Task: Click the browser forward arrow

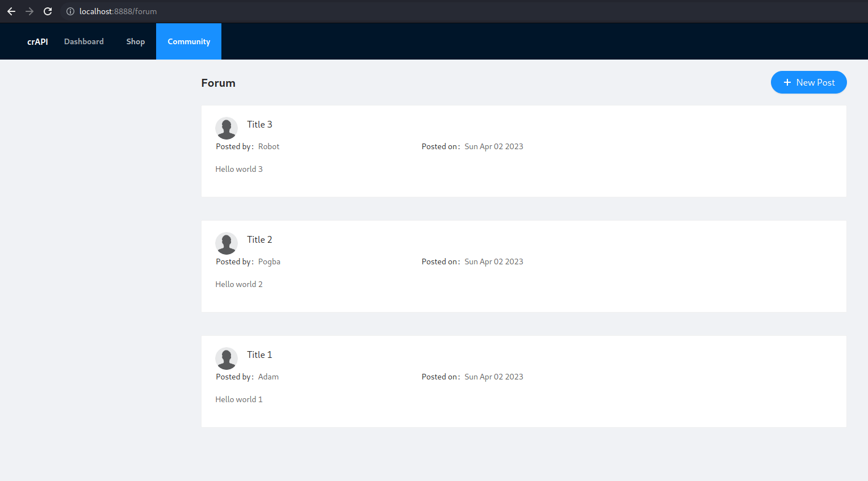Action: click(x=30, y=11)
